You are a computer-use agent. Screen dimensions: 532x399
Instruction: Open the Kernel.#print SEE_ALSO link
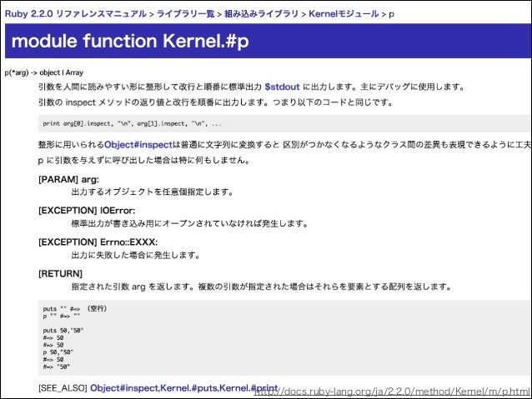click(x=248, y=388)
